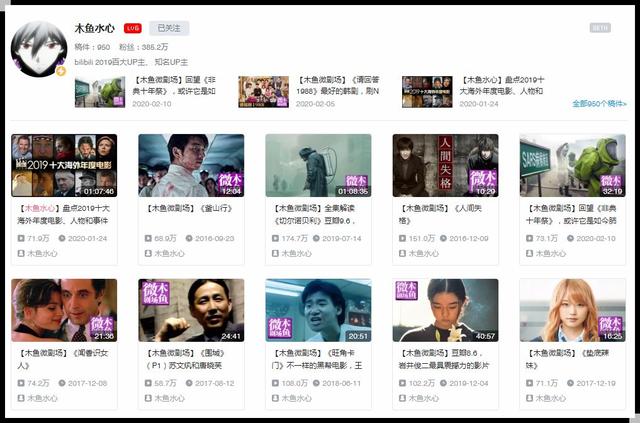Click play count icon beside 58.7万
Image resolution: width=640 pixels, height=423 pixels.
(x=148, y=383)
